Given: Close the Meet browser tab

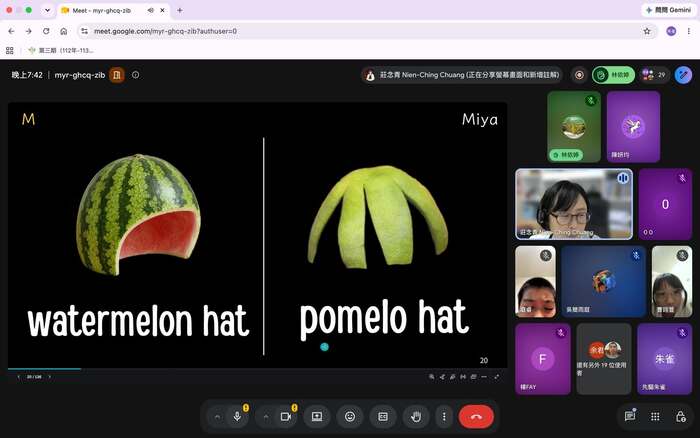Looking at the screenshot, I should [162, 10].
